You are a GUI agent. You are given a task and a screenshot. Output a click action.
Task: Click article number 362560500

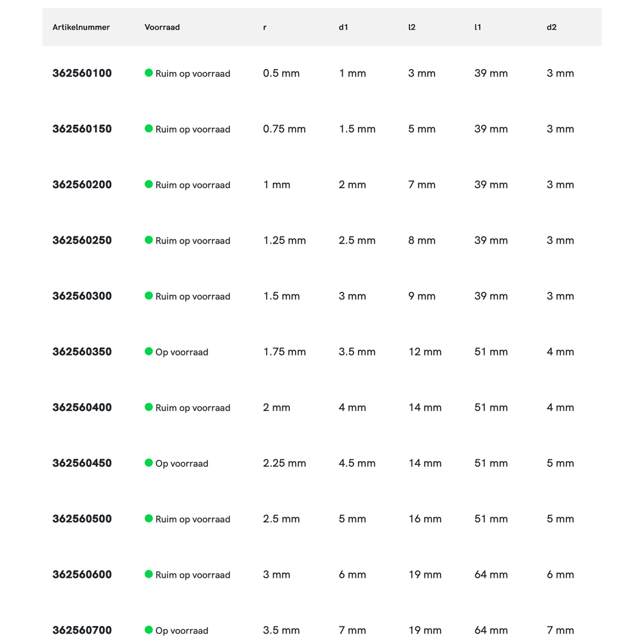(x=82, y=519)
